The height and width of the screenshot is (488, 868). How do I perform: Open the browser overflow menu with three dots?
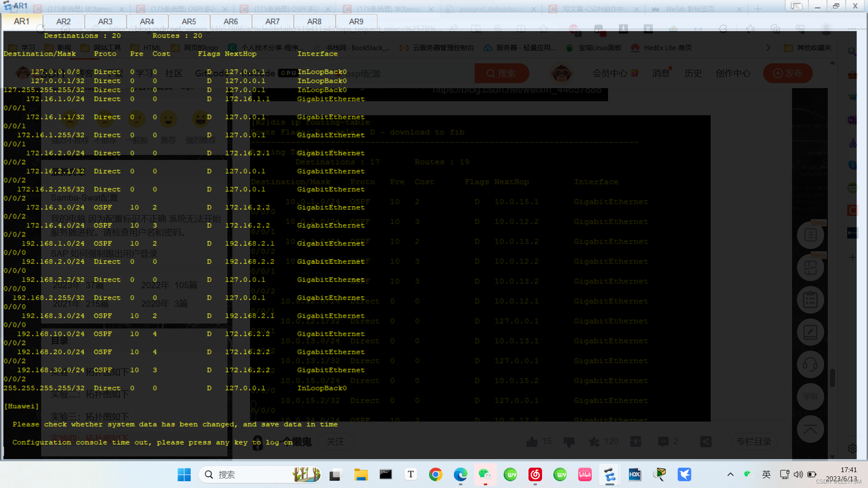(x=853, y=28)
